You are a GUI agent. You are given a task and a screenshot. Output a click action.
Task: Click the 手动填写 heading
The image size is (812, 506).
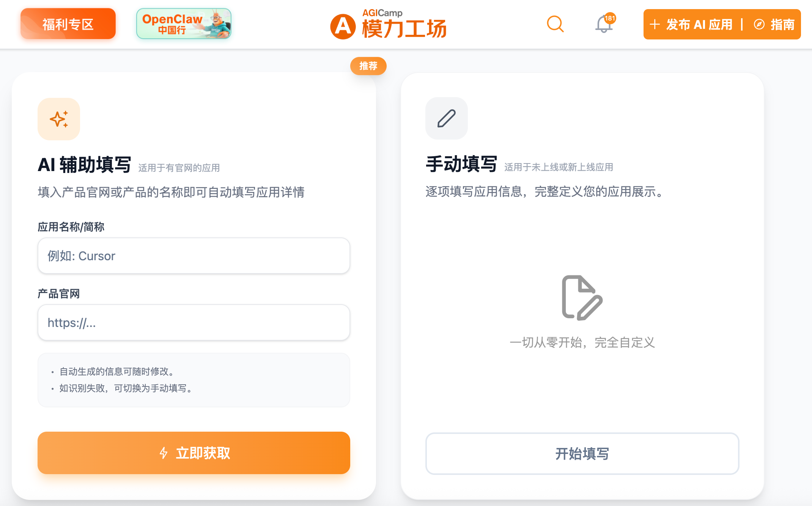(x=461, y=164)
